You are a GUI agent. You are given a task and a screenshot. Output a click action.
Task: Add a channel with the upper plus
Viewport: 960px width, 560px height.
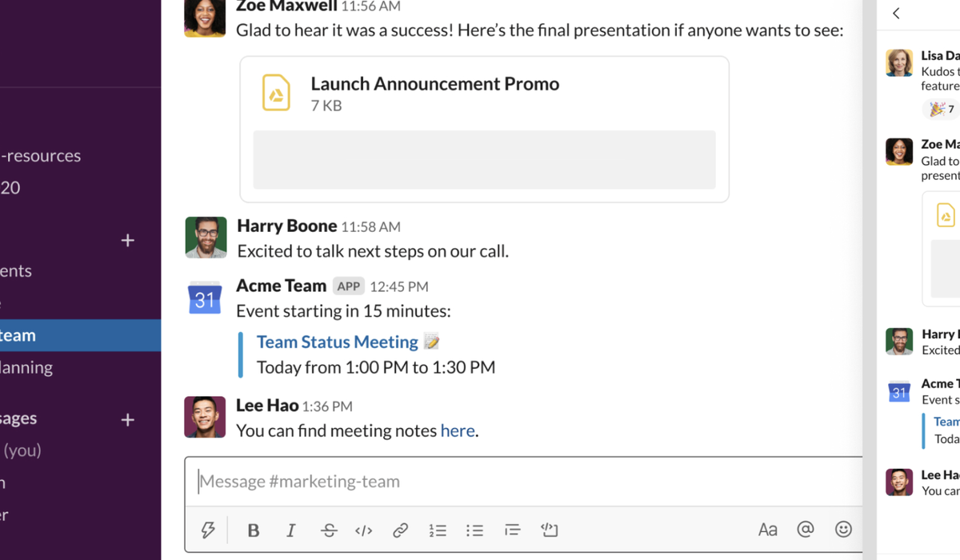point(127,240)
